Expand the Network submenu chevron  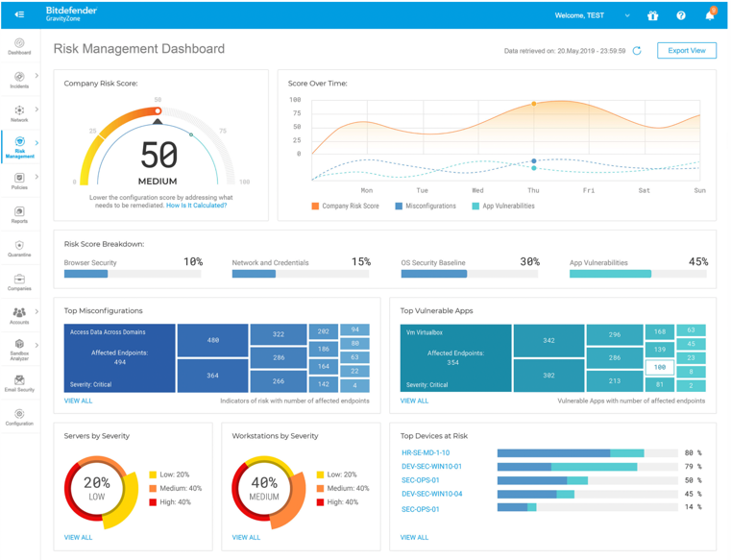click(37, 110)
